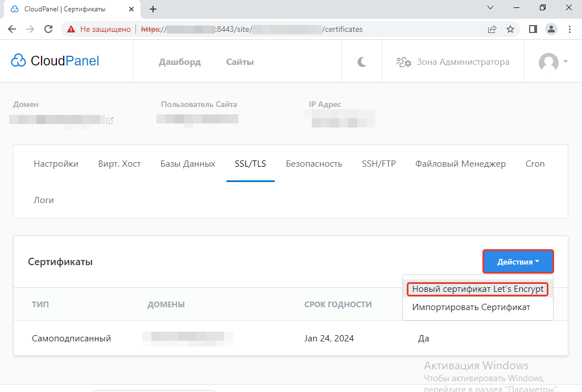Click the external link icon beside domain
This screenshot has width=582, height=392.
pyautogui.click(x=110, y=121)
